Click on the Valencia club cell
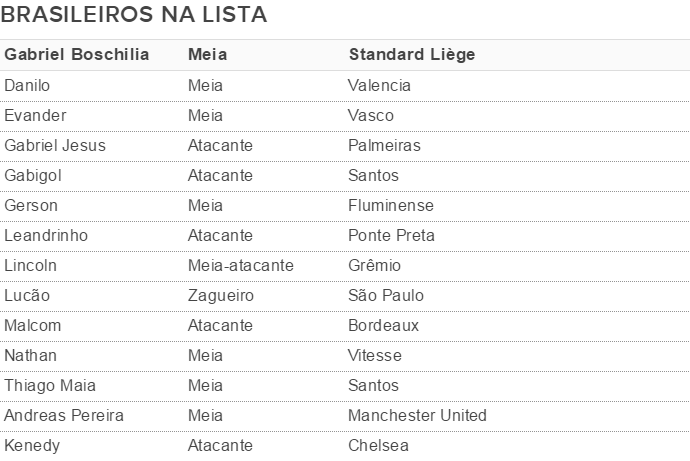Screen dimensions: 690x461 (x=379, y=85)
